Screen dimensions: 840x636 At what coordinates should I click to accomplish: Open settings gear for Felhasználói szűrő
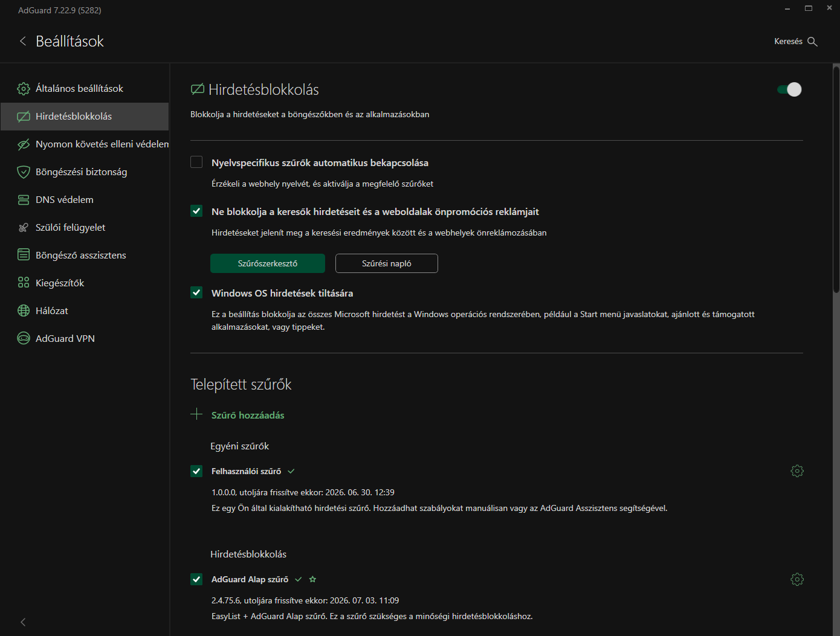pyautogui.click(x=797, y=471)
